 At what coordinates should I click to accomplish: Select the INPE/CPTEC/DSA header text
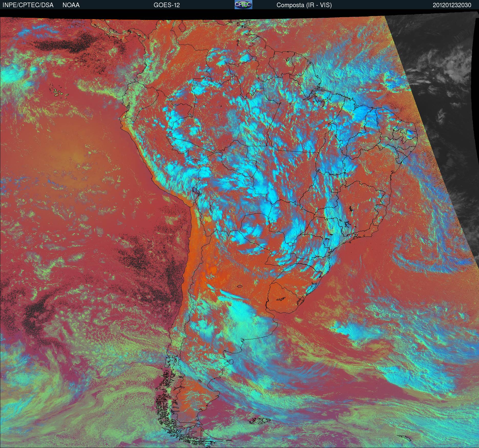point(28,5)
